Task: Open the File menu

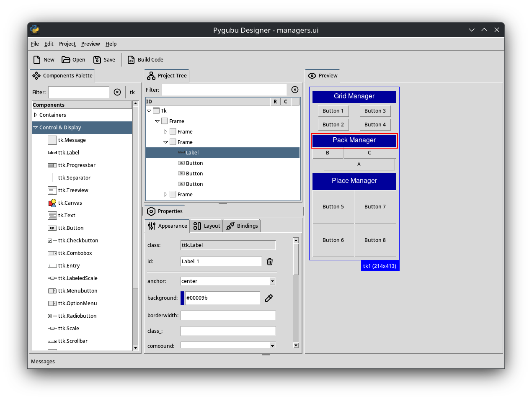Action: click(x=35, y=44)
